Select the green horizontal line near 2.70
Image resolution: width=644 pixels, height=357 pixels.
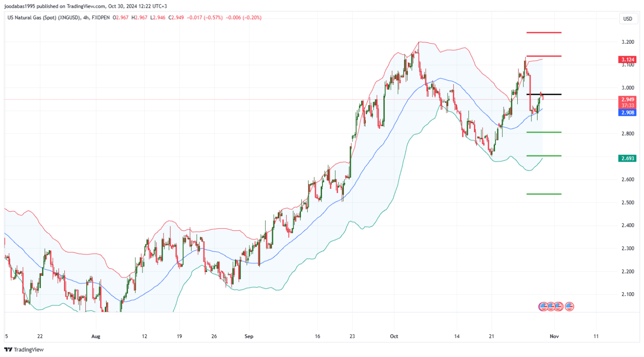(544, 156)
